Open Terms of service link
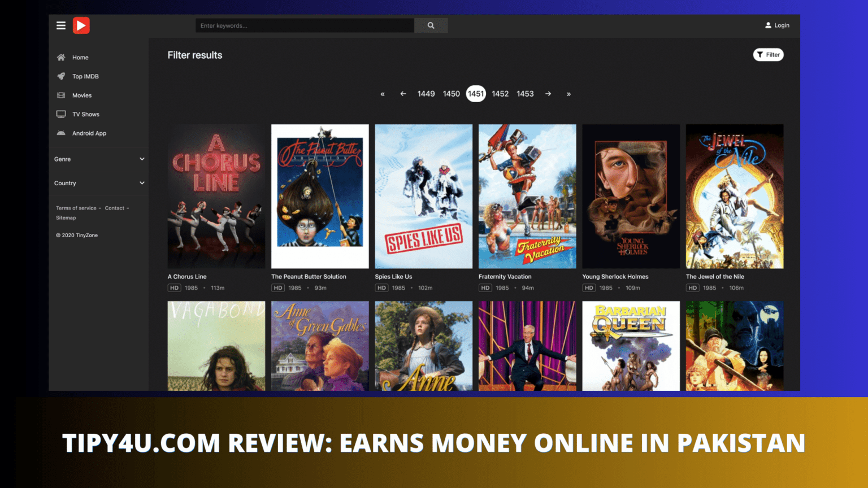868x488 pixels. click(x=76, y=208)
